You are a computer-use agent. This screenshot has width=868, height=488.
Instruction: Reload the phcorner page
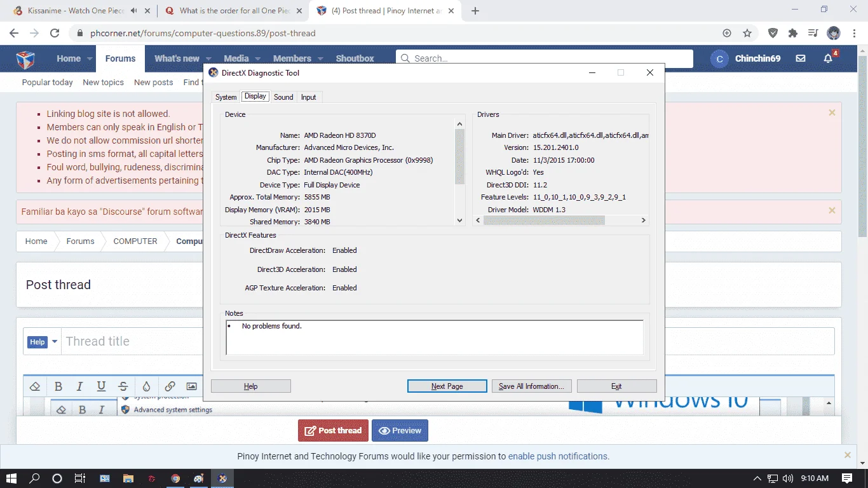tap(55, 33)
